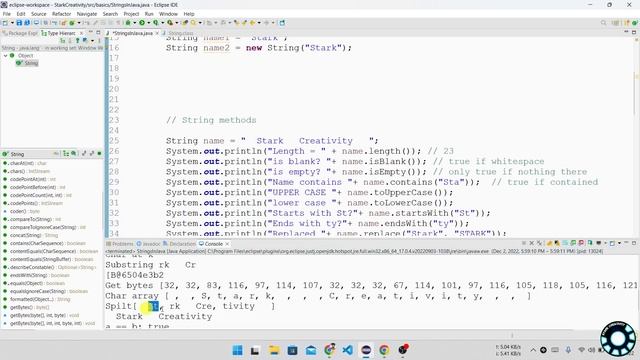Click the Eclipse icon in the taskbar
The width and height of the screenshot is (640, 360).
click(366, 350)
